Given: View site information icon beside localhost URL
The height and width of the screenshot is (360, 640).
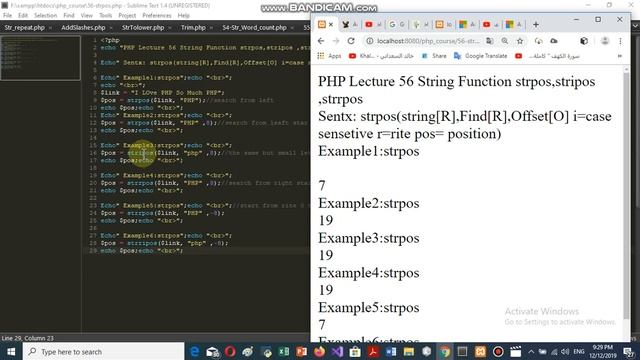Looking at the screenshot, I should 369,41.
